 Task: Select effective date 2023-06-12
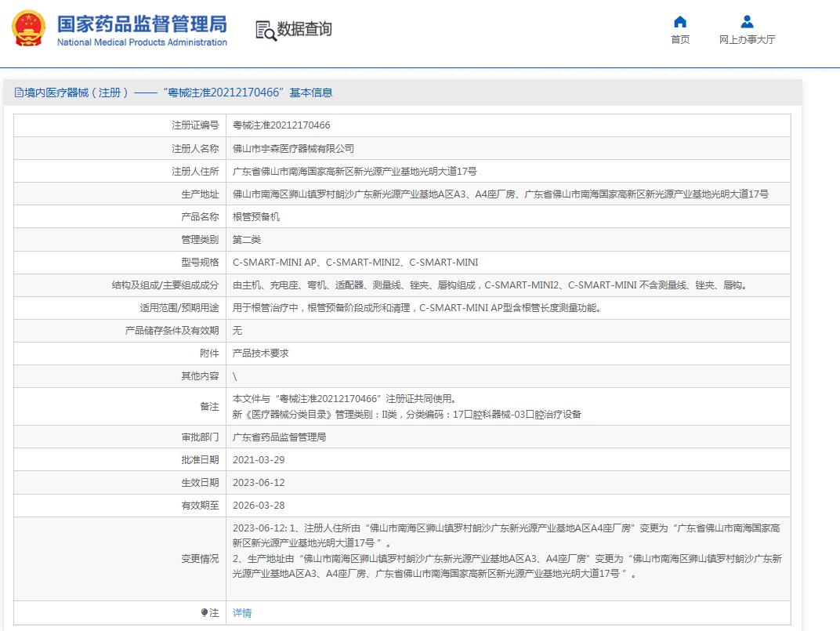coord(259,483)
